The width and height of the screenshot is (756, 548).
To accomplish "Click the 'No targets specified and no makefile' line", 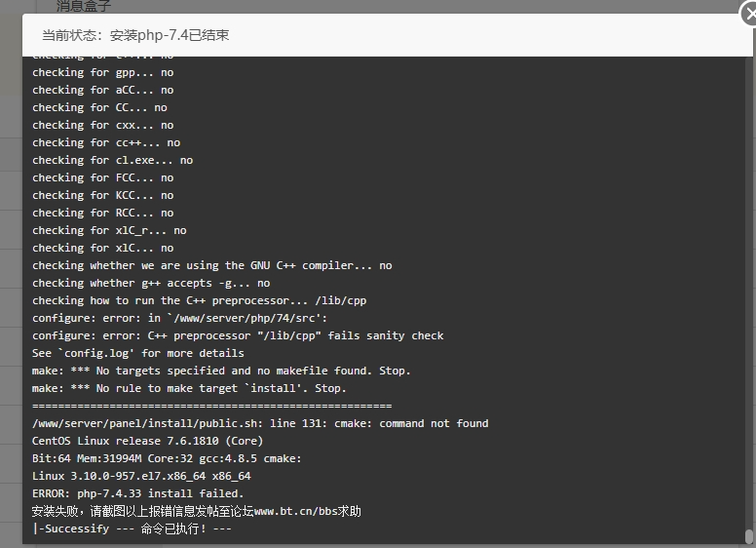I will coord(221,371).
